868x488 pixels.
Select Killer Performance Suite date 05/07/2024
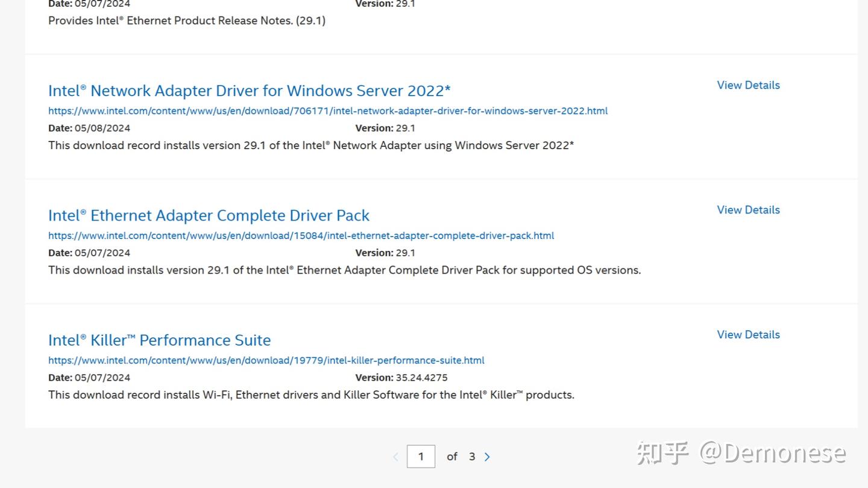[x=102, y=378]
